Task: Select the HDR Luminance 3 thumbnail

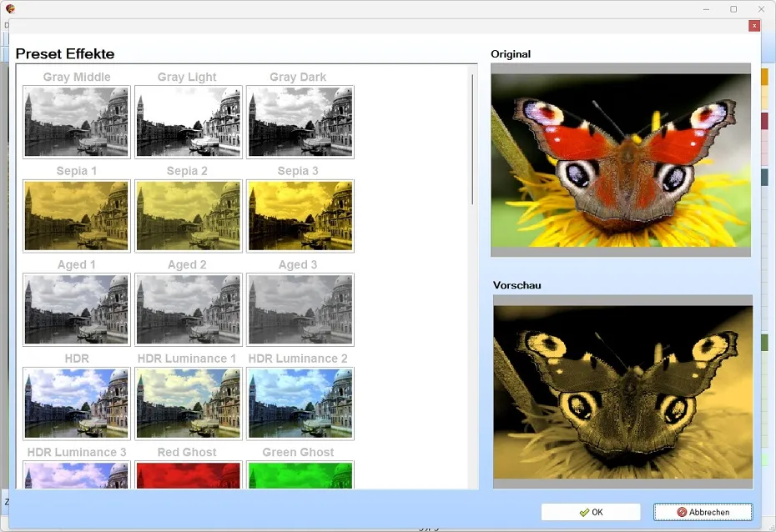Action: (77, 474)
